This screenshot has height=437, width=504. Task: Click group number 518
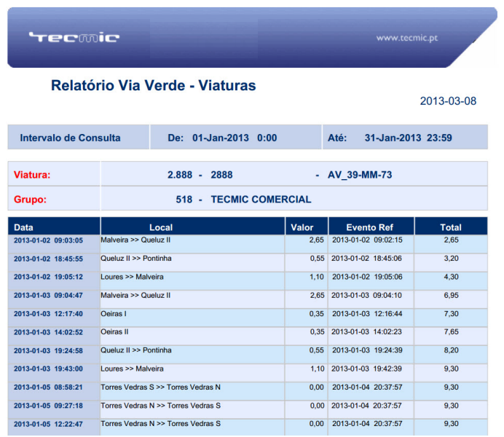pyautogui.click(x=184, y=200)
